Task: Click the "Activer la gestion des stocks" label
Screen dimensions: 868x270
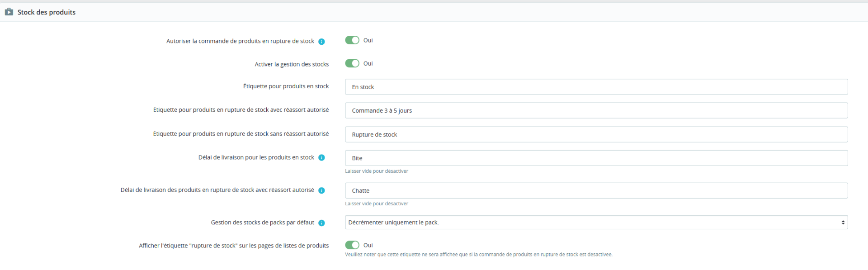Action: (x=292, y=64)
